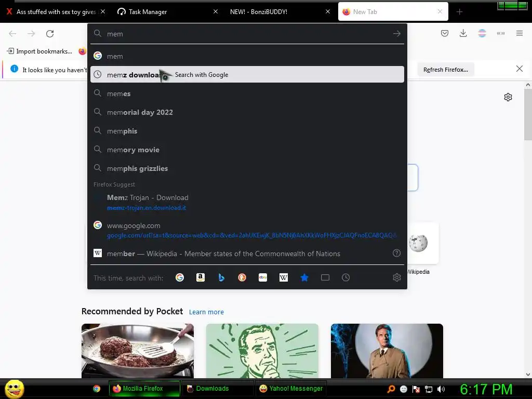Viewport: 532px width, 399px height.
Task: Open Save to Pocket icon
Action: (445, 33)
